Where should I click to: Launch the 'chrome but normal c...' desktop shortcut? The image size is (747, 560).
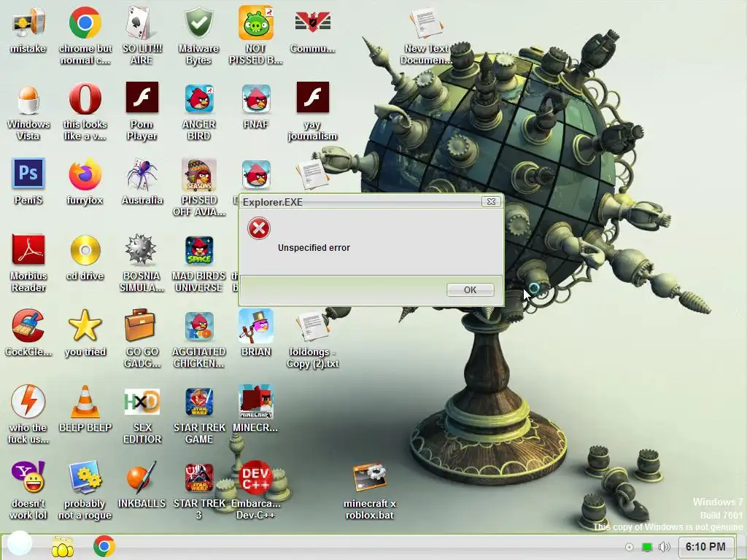[85, 23]
